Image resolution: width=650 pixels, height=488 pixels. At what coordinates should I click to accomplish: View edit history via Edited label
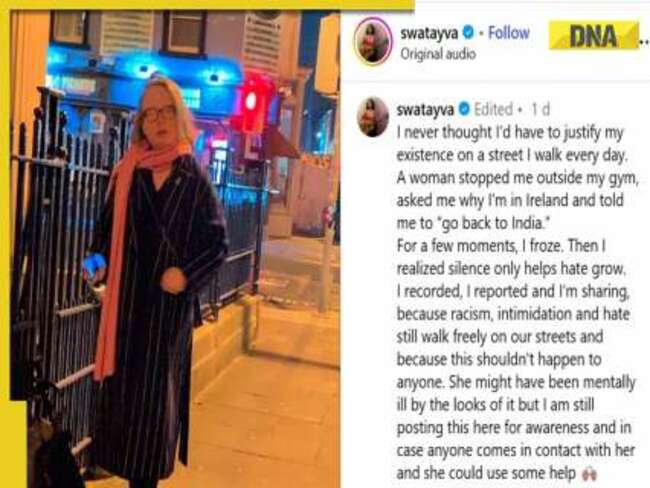(493, 110)
